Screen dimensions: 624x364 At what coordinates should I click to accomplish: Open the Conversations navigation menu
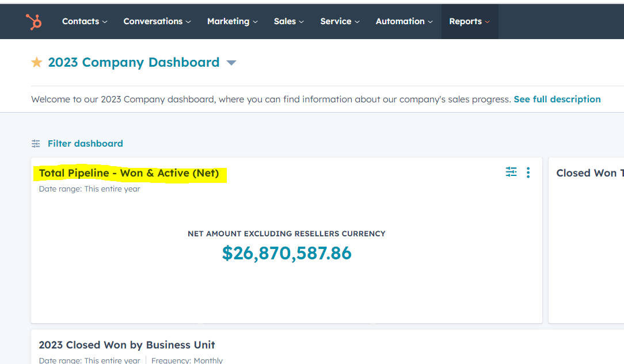pyautogui.click(x=157, y=21)
